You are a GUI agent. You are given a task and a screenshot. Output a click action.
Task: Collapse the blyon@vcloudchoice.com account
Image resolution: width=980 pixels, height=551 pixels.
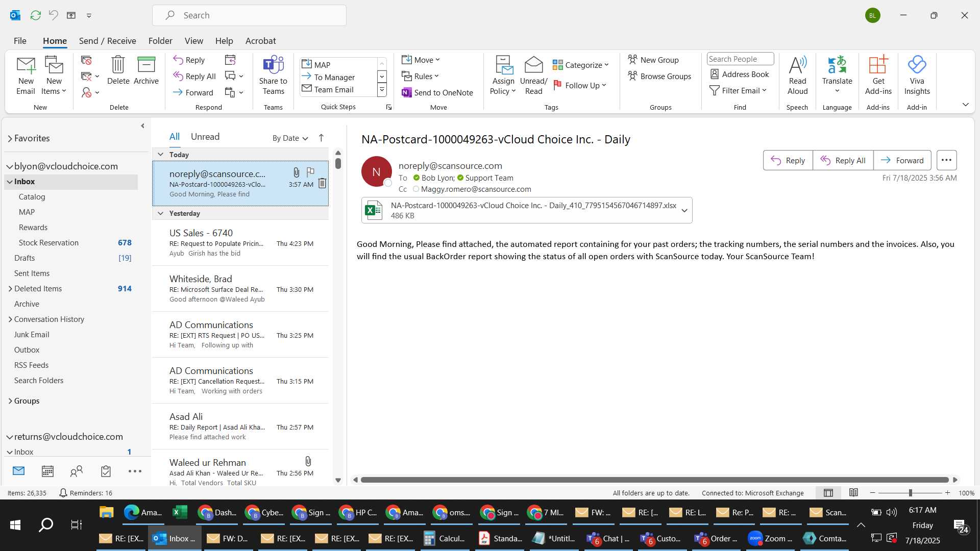click(9, 166)
